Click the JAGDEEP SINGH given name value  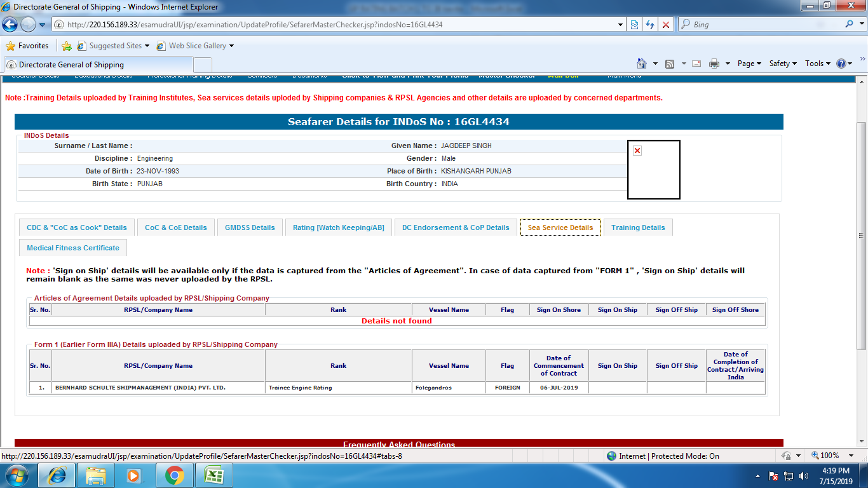(x=466, y=146)
